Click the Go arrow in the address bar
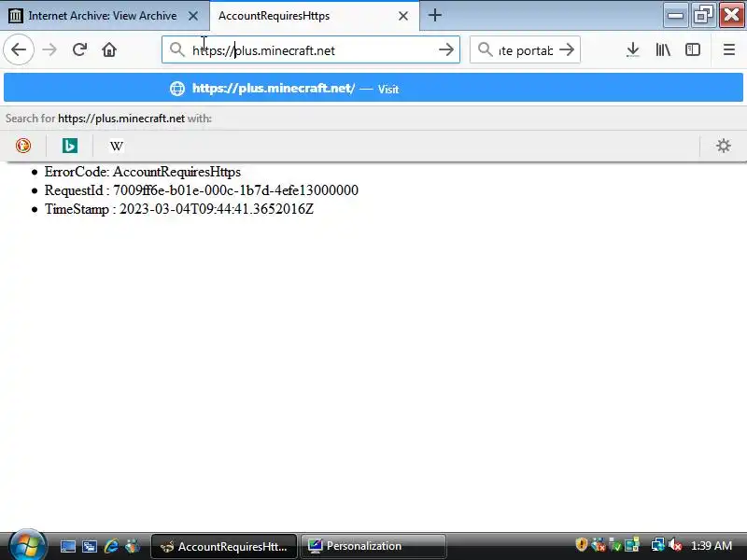 (x=446, y=49)
